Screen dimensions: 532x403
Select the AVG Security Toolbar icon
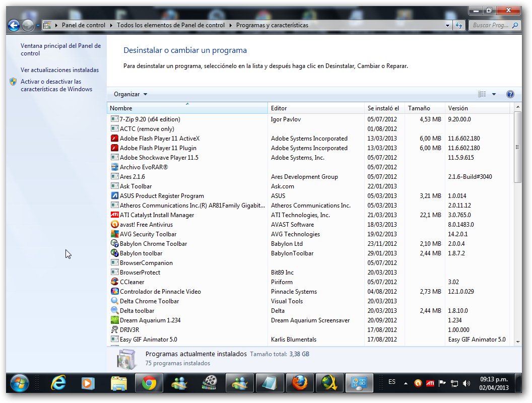coord(115,234)
